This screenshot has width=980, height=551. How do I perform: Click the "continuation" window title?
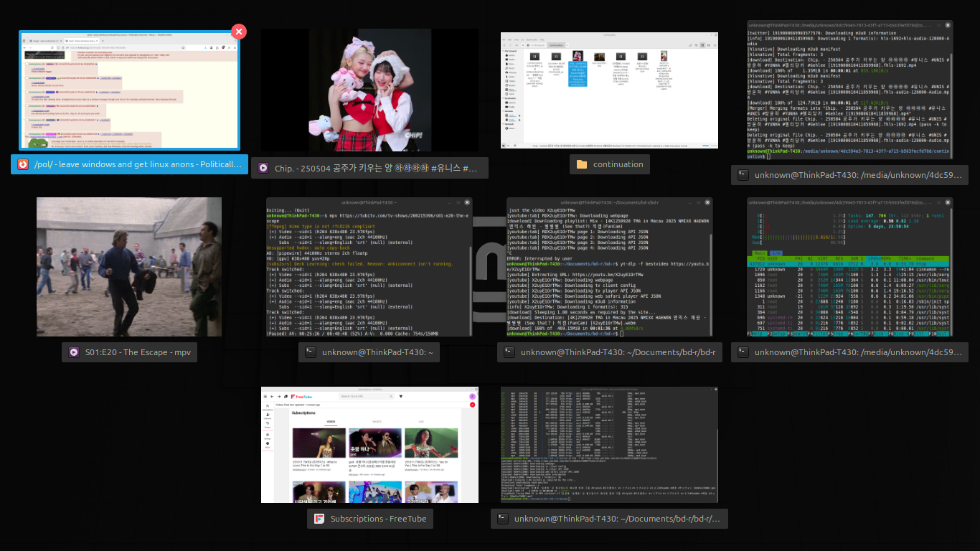[x=618, y=164]
